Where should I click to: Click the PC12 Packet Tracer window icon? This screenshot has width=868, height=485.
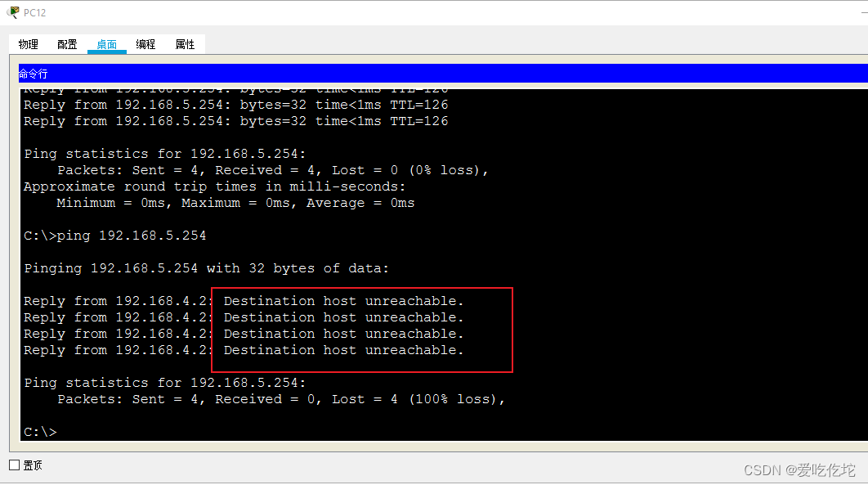(13, 11)
